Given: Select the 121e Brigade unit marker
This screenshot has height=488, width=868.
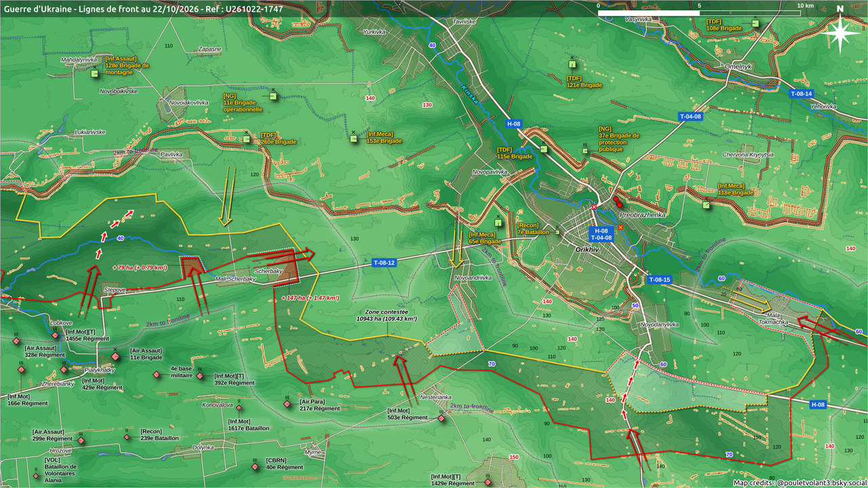Looking at the screenshot, I should 572,64.
